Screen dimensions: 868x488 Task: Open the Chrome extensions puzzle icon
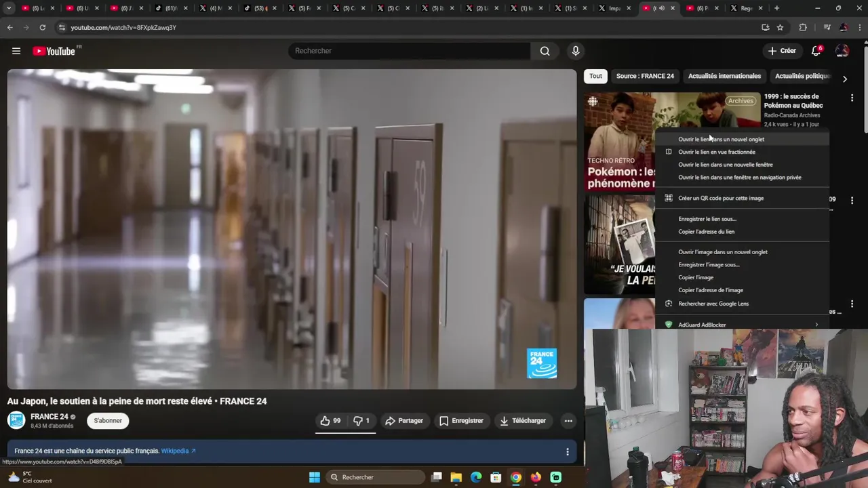(x=803, y=27)
